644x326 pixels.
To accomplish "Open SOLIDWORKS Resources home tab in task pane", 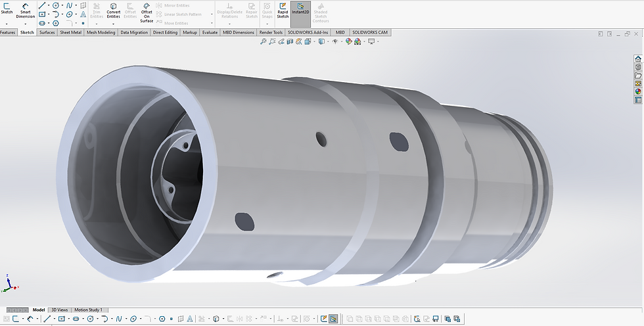I will point(638,58).
